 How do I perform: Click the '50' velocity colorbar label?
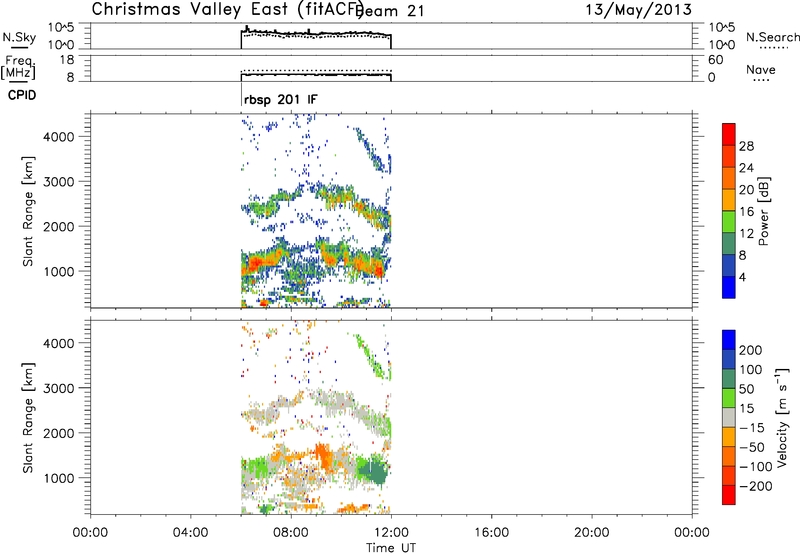(746, 389)
